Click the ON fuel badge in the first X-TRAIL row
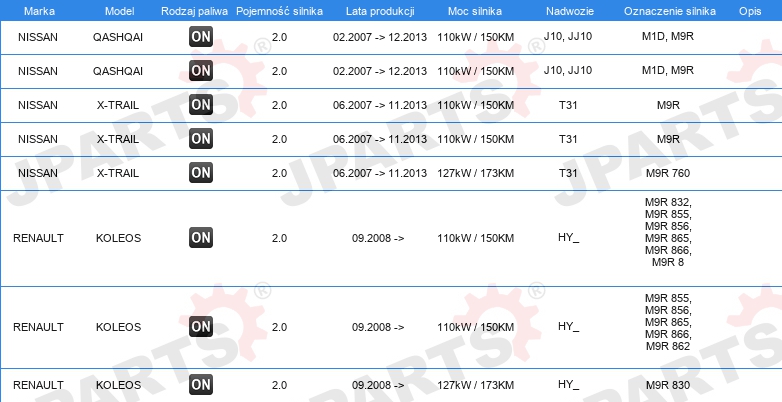Screen dimensions: 782x402 click(201, 105)
